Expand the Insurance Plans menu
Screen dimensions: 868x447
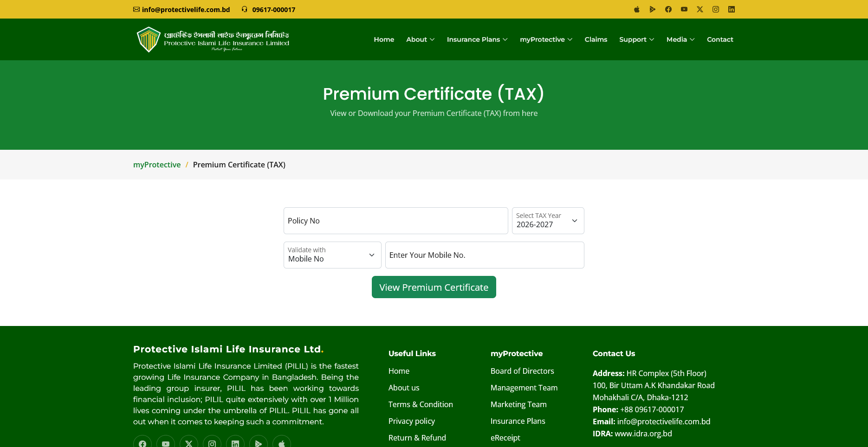pos(477,39)
